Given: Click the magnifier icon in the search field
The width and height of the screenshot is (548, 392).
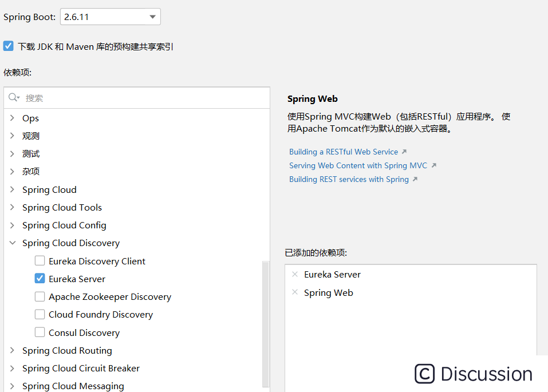Looking at the screenshot, I should pyautogui.click(x=14, y=97).
